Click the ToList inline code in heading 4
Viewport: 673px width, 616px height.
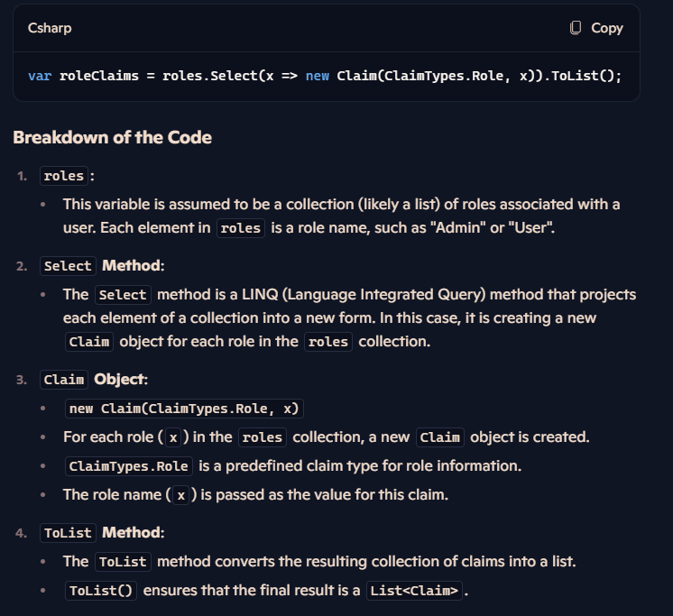click(68, 533)
